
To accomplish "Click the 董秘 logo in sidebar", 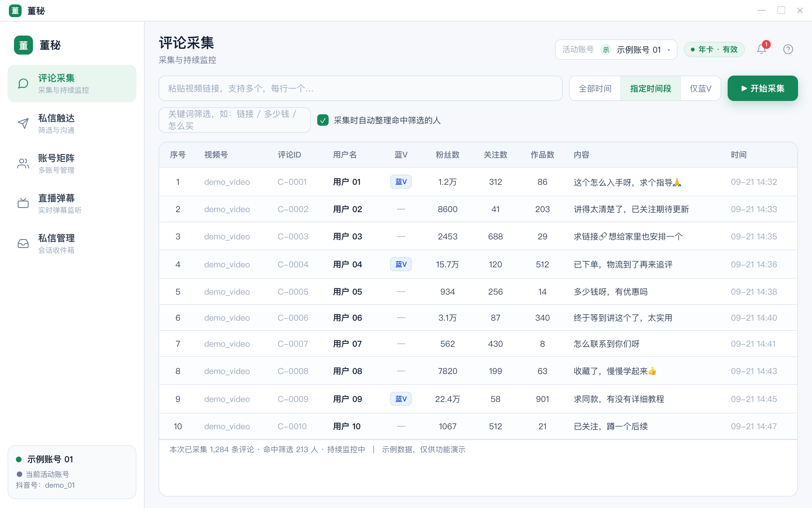I will (23, 45).
